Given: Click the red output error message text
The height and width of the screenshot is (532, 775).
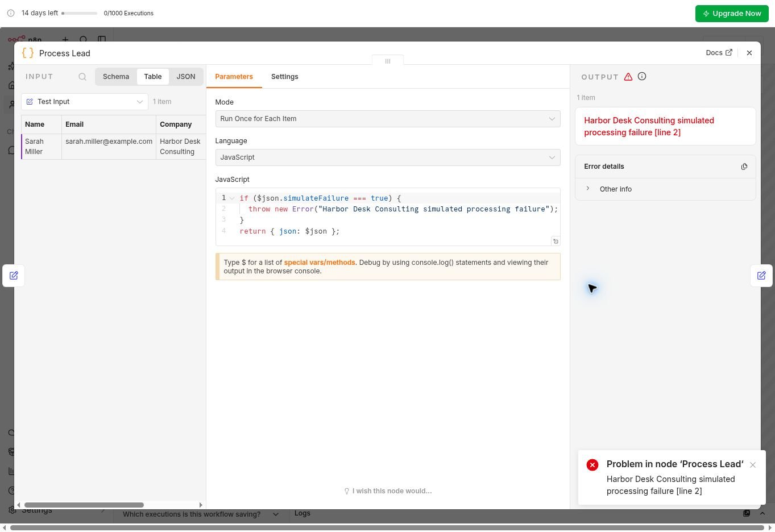Looking at the screenshot, I should [649, 126].
